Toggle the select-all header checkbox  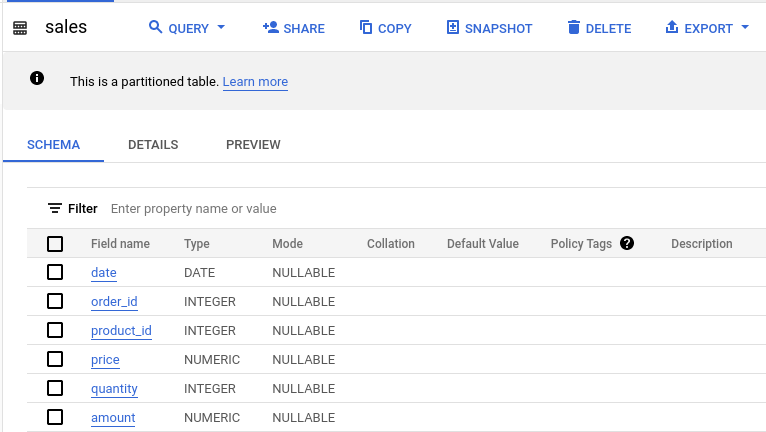pyautogui.click(x=55, y=243)
